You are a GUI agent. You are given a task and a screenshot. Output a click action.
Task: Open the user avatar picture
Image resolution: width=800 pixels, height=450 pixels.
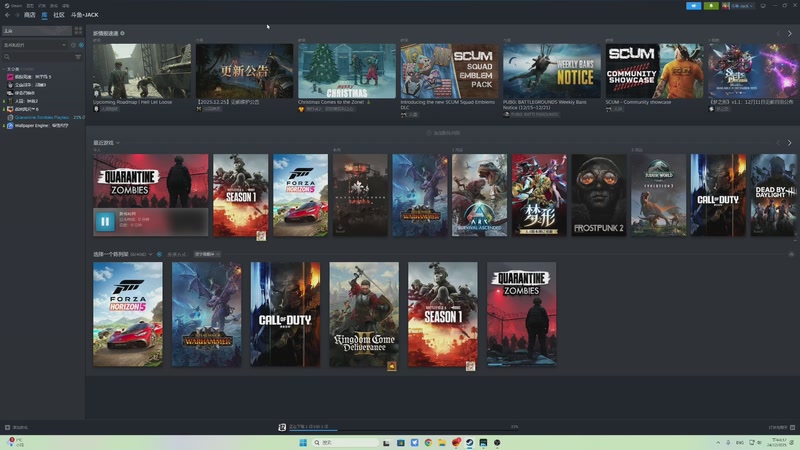click(x=726, y=6)
